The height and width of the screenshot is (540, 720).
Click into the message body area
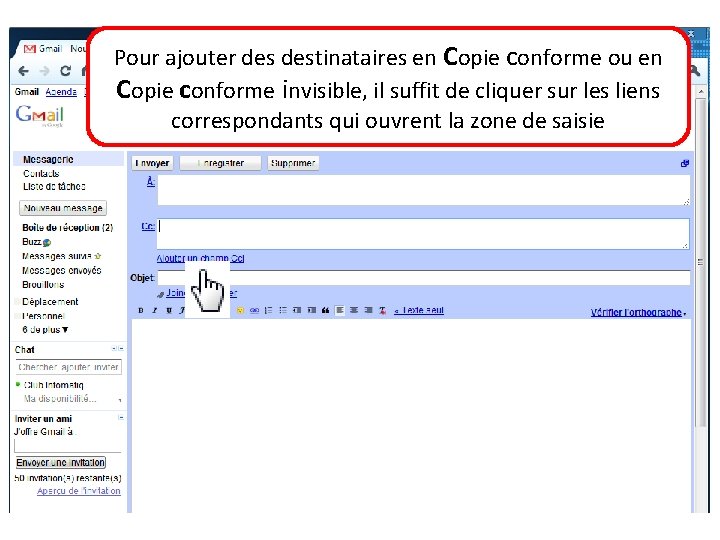tap(411, 416)
